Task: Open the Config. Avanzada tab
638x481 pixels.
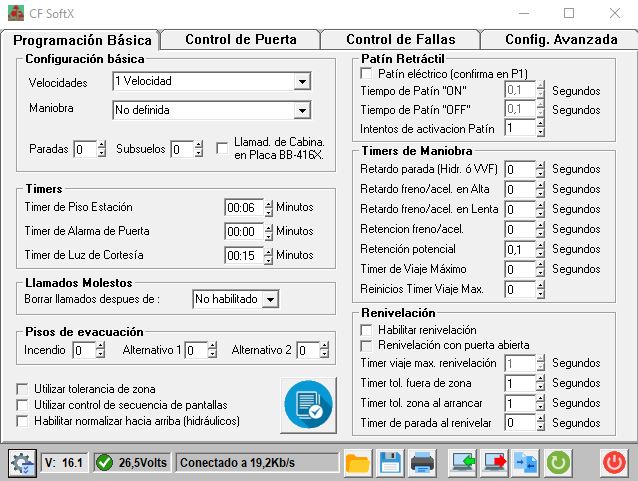Action: coord(561,39)
